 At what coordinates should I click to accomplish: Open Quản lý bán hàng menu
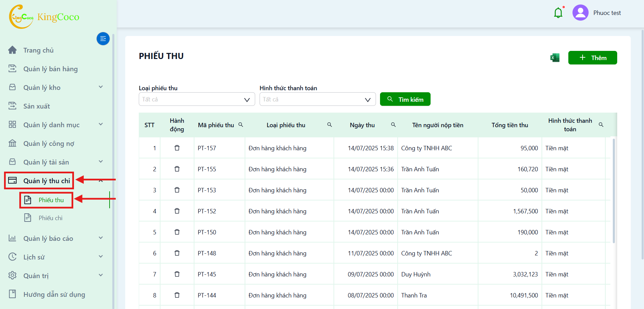(51, 69)
